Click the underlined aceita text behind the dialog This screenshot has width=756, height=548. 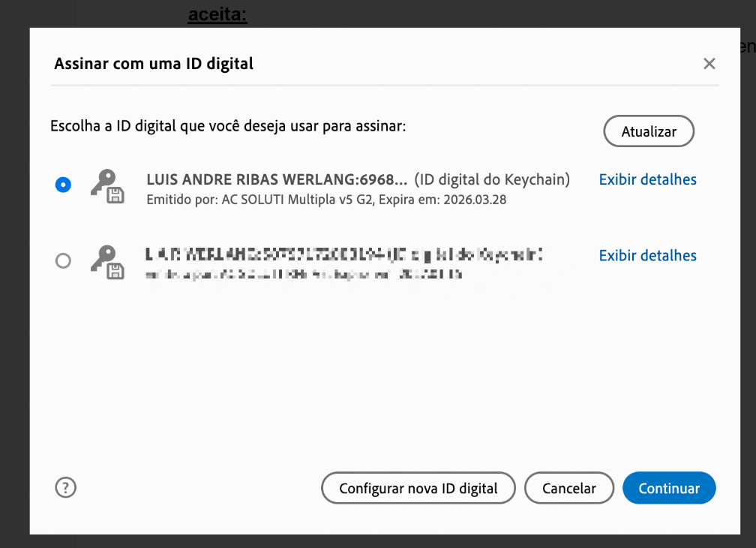click(217, 14)
